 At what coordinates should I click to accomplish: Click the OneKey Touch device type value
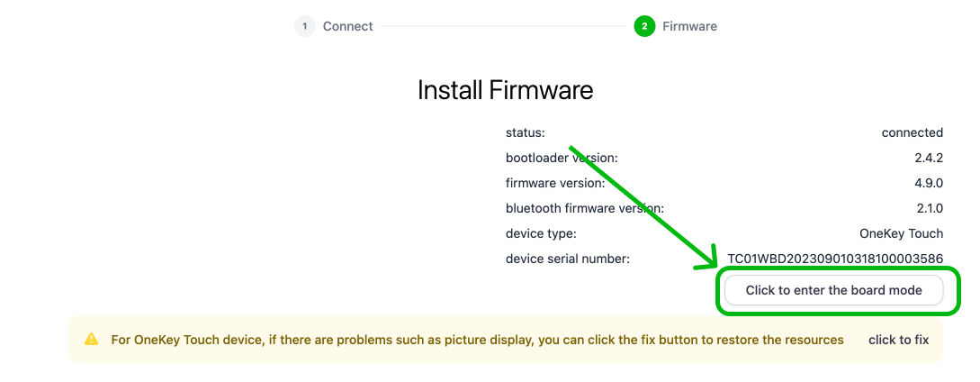(901, 233)
